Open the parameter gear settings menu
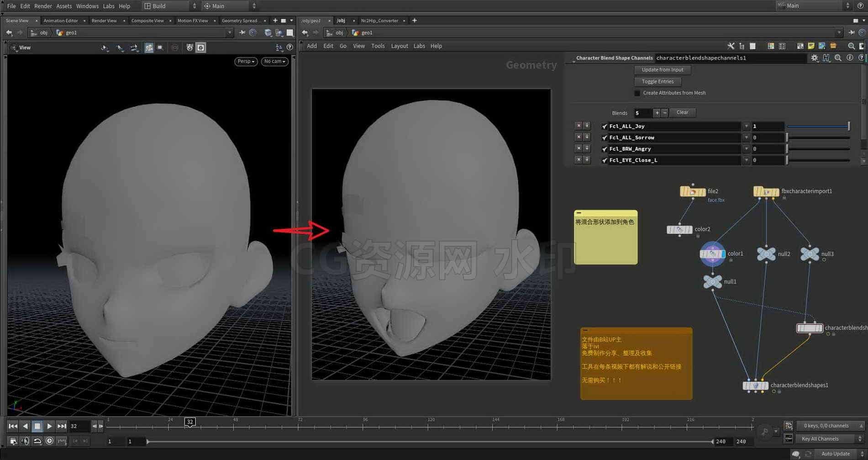This screenshot has width=868, height=460. (815, 58)
